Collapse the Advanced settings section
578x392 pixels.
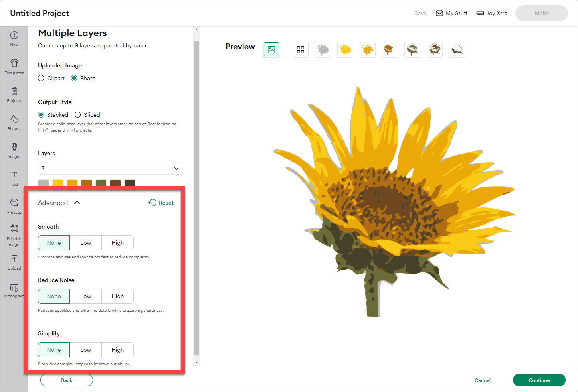tap(78, 202)
